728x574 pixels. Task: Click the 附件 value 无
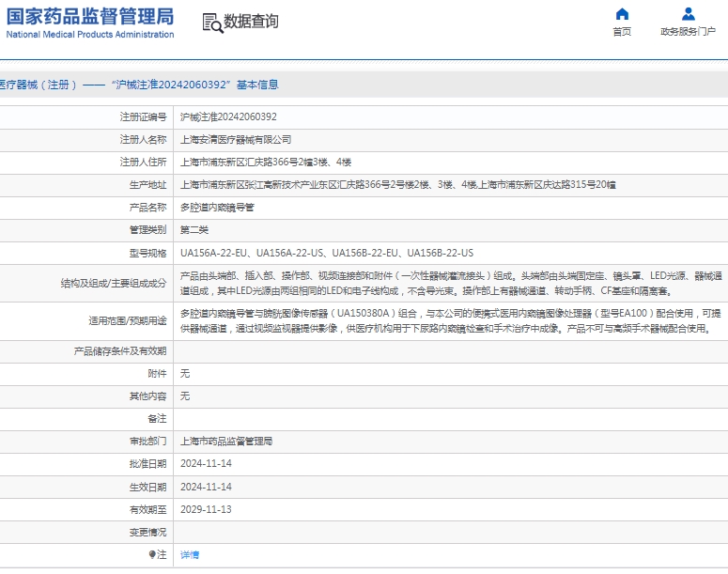[x=185, y=373]
